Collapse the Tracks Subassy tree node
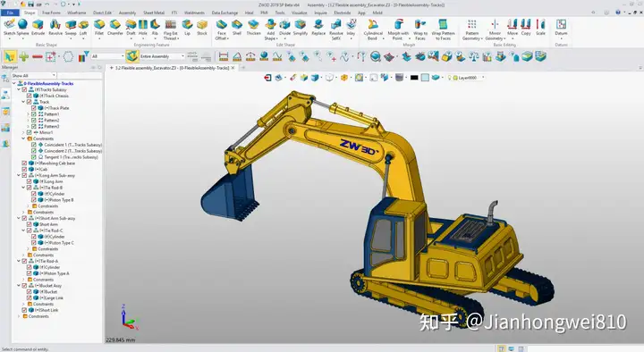Screen dimensions: 644x352 19,89
